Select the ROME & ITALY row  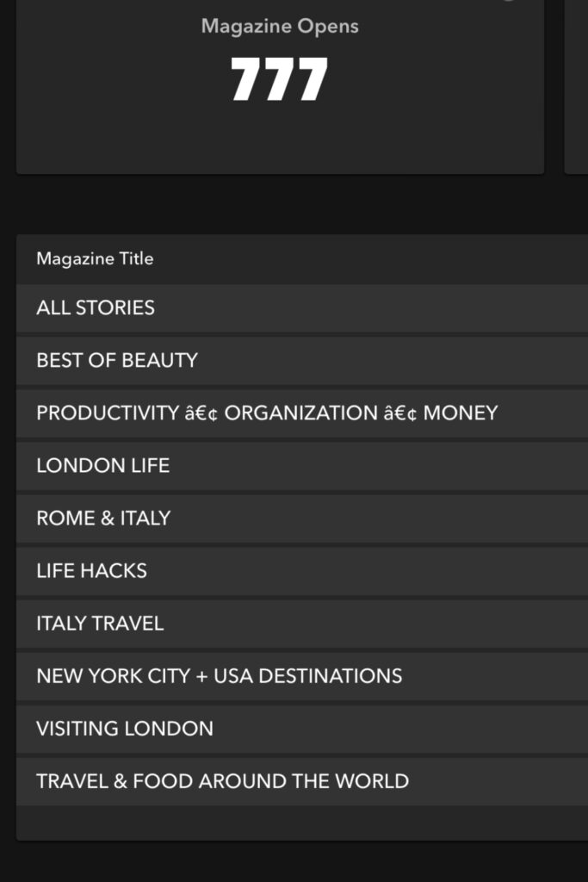tap(302, 518)
